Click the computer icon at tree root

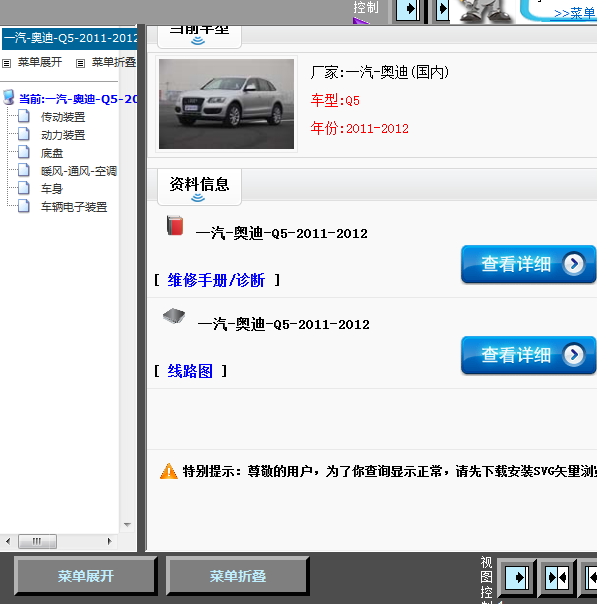pos(8,98)
